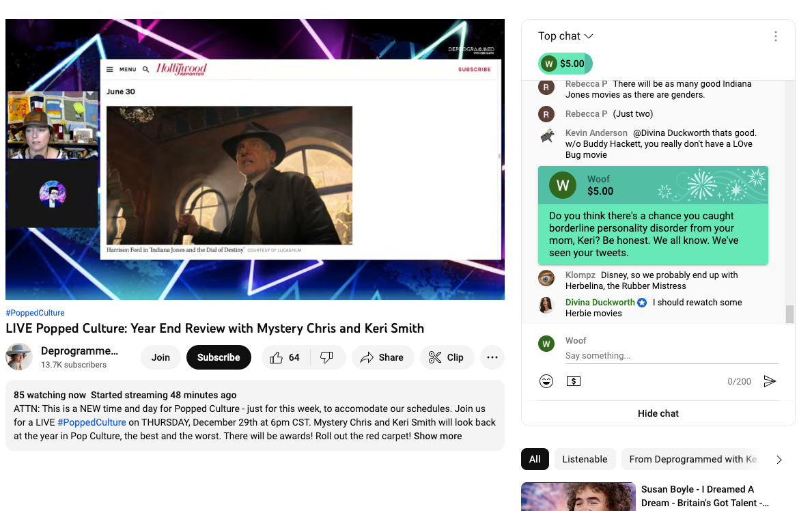The height and width of the screenshot is (511, 812).
Task: Click SUBSCRIBE in the Hollywood Reporter header
Action: coord(475,70)
